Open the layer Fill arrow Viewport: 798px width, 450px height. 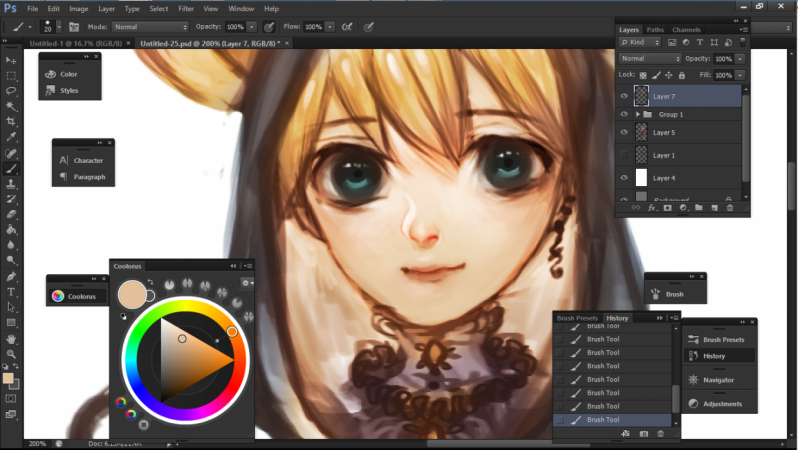coord(739,75)
